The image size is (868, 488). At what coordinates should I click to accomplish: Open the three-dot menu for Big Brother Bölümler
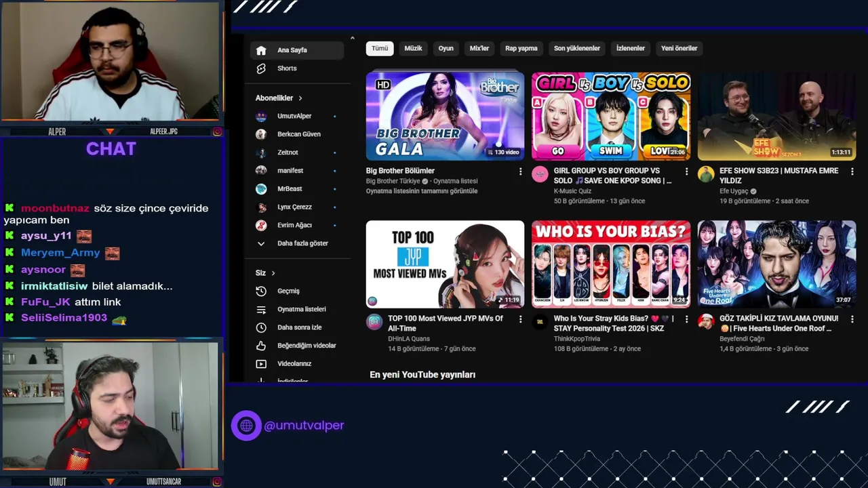click(x=520, y=171)
